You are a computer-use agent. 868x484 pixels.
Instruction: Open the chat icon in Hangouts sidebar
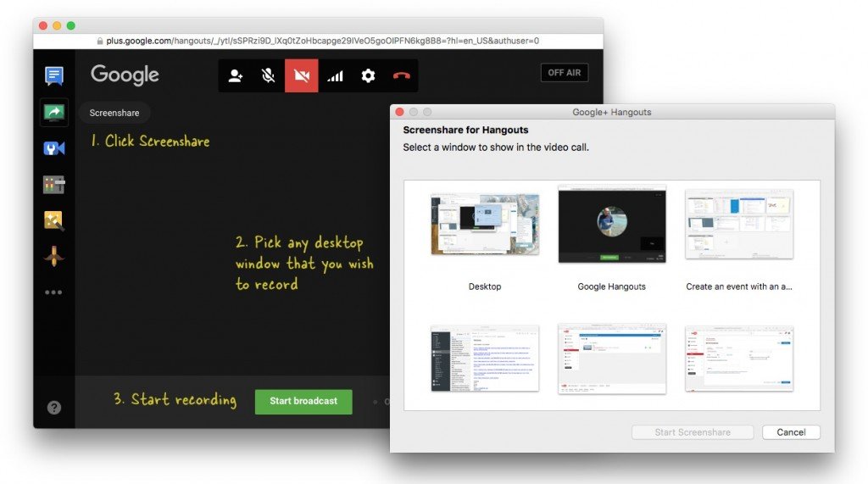[53, 75]
